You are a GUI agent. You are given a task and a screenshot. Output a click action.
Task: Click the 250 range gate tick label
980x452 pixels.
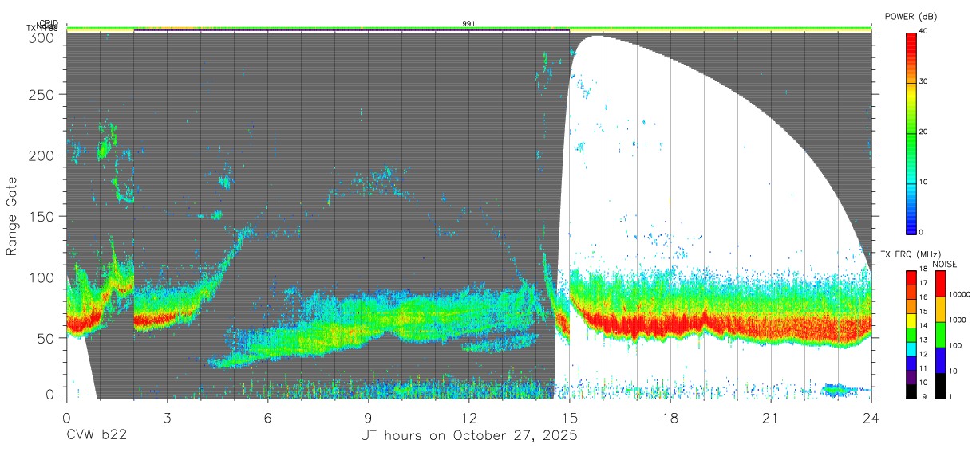point(41,94)
